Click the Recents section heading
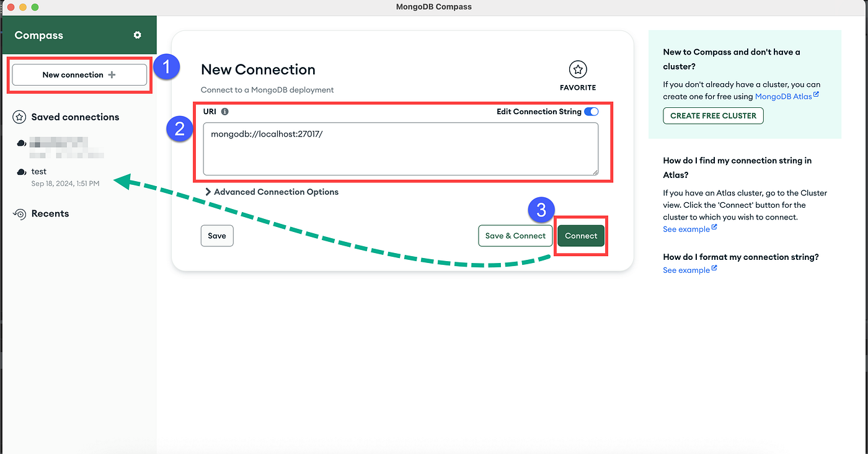 (50, 213)
